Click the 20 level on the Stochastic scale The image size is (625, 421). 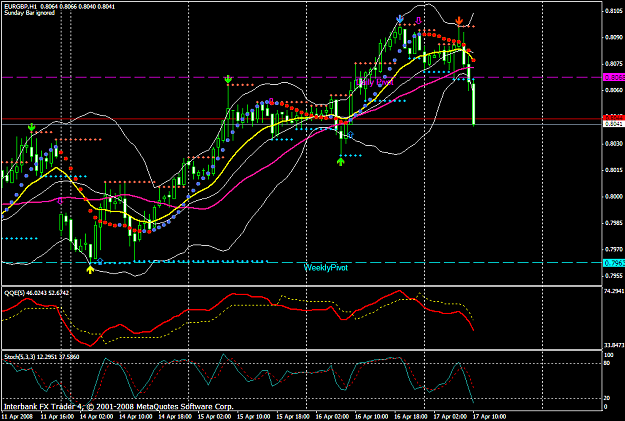pyautogui.click(x=607, y=398)
